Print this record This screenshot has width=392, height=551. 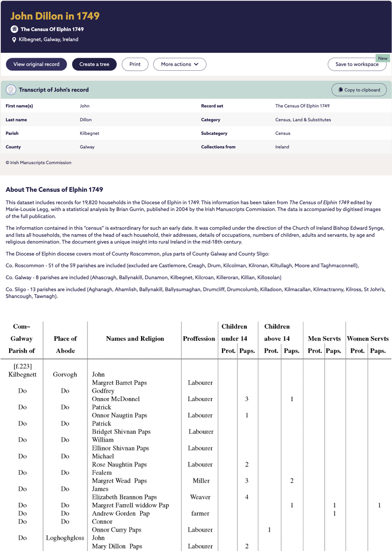pos(135,64)
